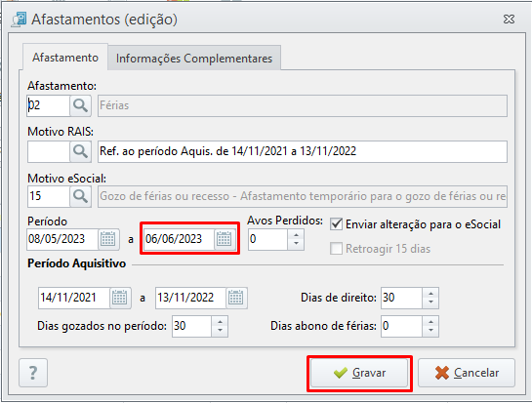This screenshot has height=403, width=532.
Task: Open calendar for aquisitivo end 13/11/2022
Action: tap(236, 298)
